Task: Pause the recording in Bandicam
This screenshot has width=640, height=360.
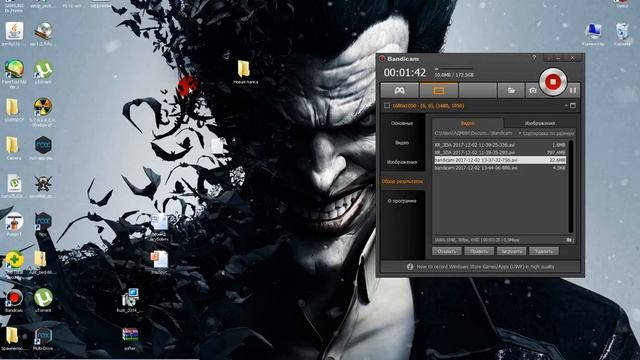Action: pos(573,91)
